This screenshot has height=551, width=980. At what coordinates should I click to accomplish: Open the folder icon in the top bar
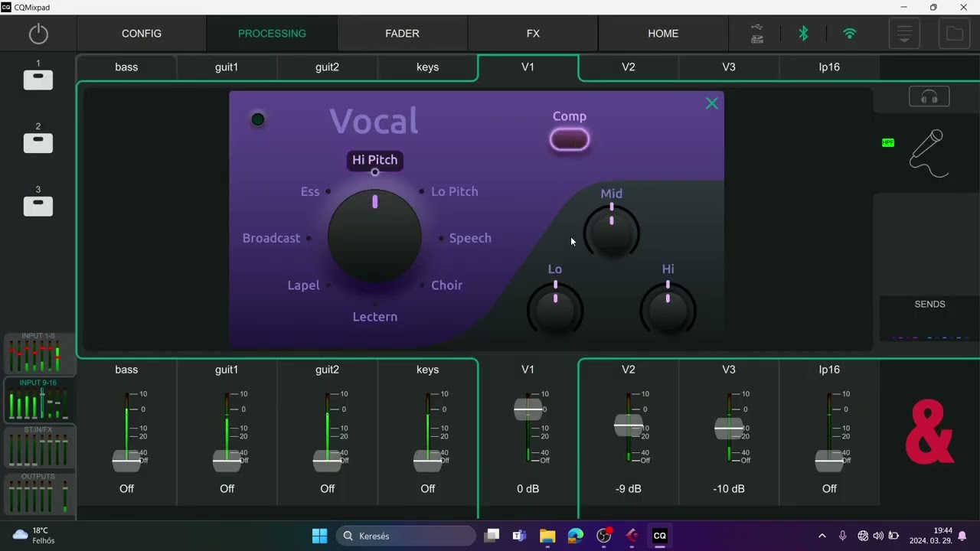pyautogui.click(x=955, y=34)
